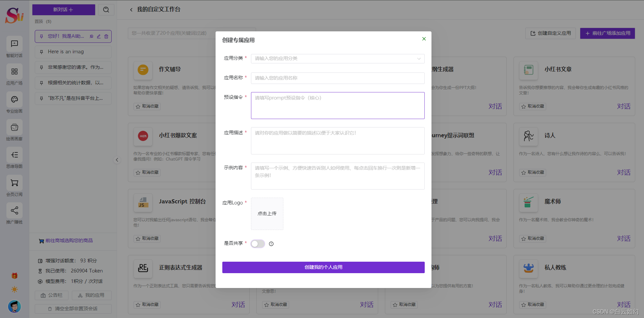Click the 预设指令 prompt text area
The height and width of the screenshot is (318, 644).
[338, 106]
